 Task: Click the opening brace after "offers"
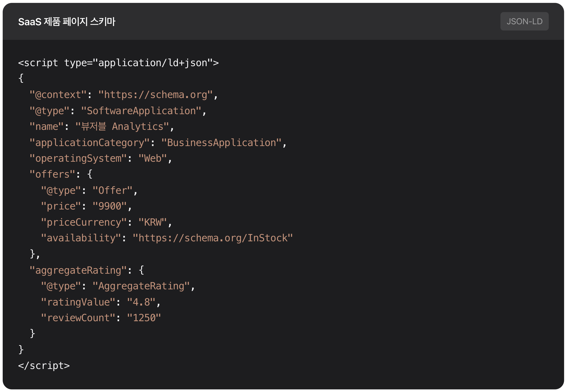click(90, 174)
